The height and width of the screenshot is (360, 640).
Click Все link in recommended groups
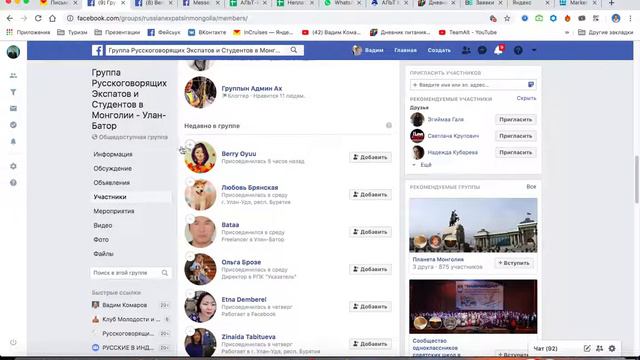click(531, 187)
